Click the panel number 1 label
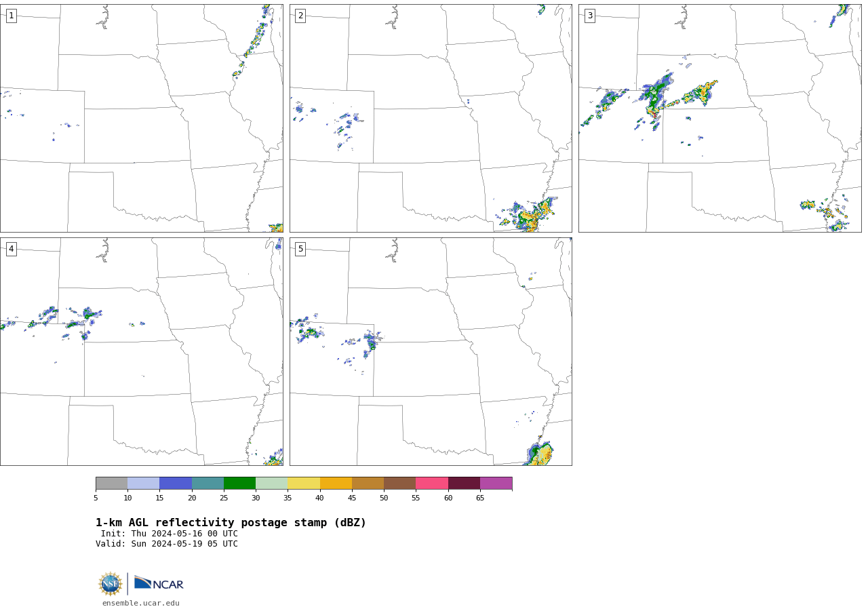The width and height of the screenshot is (868, 611). pyautogui.click(x=11, y=16)
